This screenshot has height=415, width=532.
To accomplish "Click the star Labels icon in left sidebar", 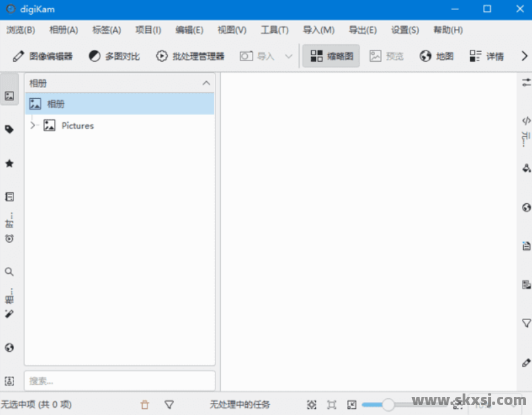I will (x=9, y=163).
